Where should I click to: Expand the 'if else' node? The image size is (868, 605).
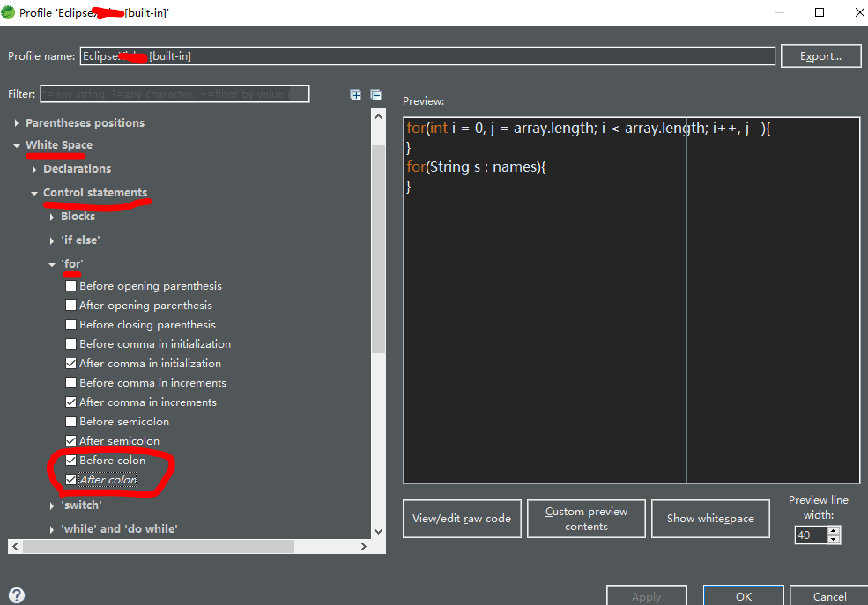click(51, 240)
